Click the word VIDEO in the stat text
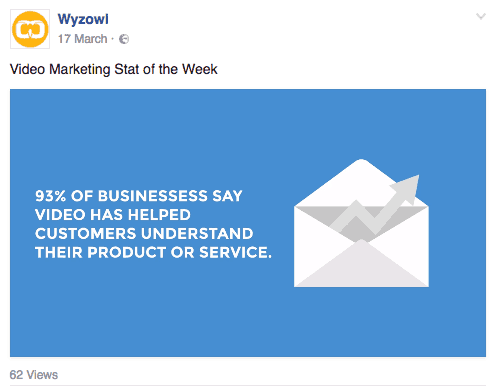The image size is (496, 387). [61, 215]
